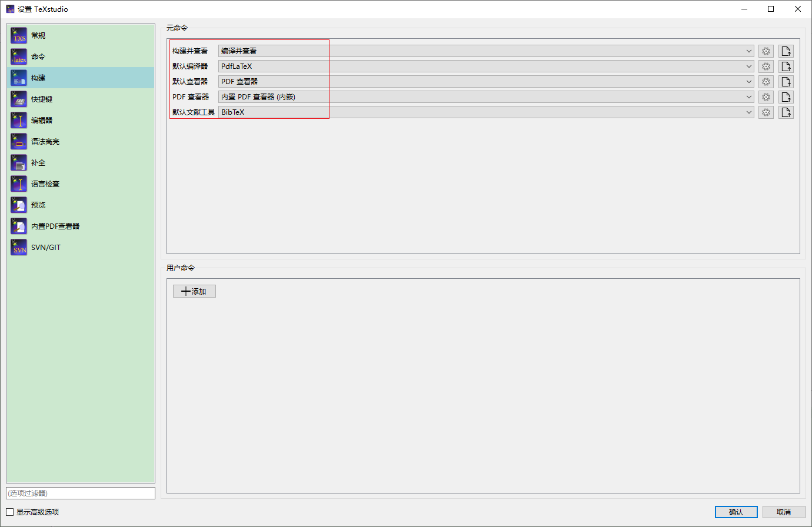Reset 默认查看器 using the page icon

(786, 82)
